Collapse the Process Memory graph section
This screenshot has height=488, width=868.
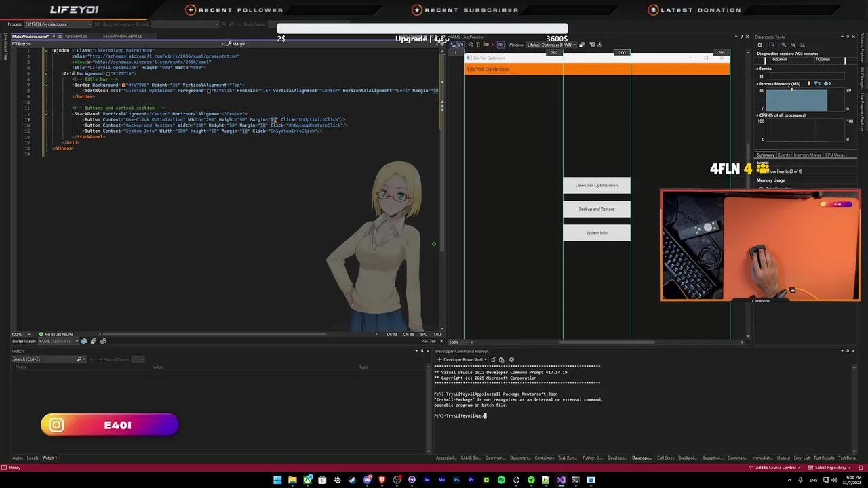[x=758, y=84]
